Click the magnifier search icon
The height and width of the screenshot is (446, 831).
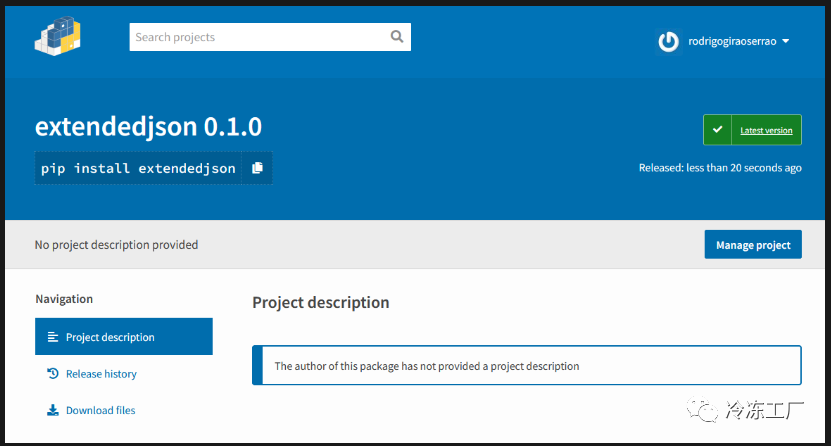tap(396, 37)
